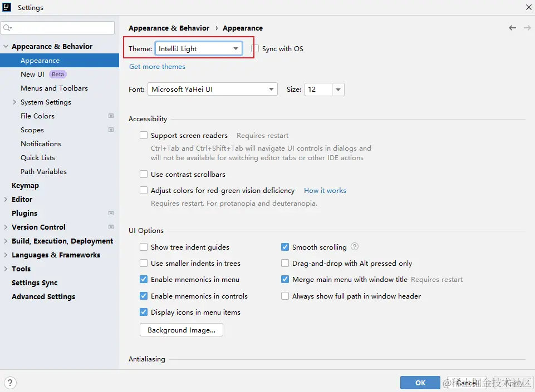535x392 pixels.
Task: Navigate forward with the right arrow
Action: tap(527, 28)
